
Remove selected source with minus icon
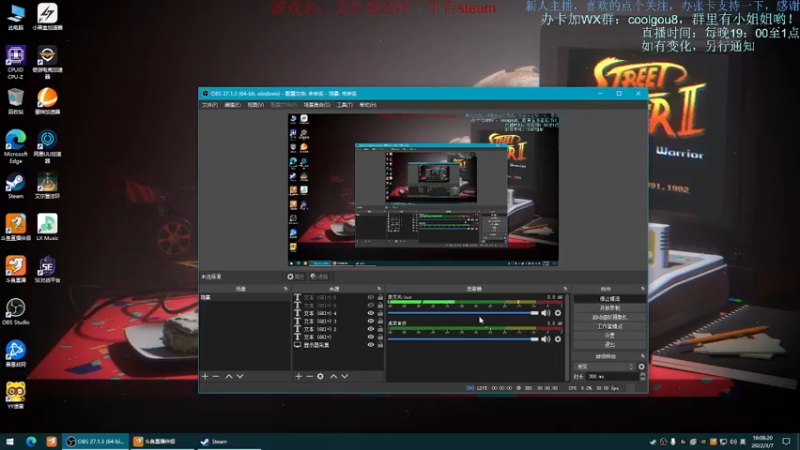pyautogui.click(x=309, y=377)
